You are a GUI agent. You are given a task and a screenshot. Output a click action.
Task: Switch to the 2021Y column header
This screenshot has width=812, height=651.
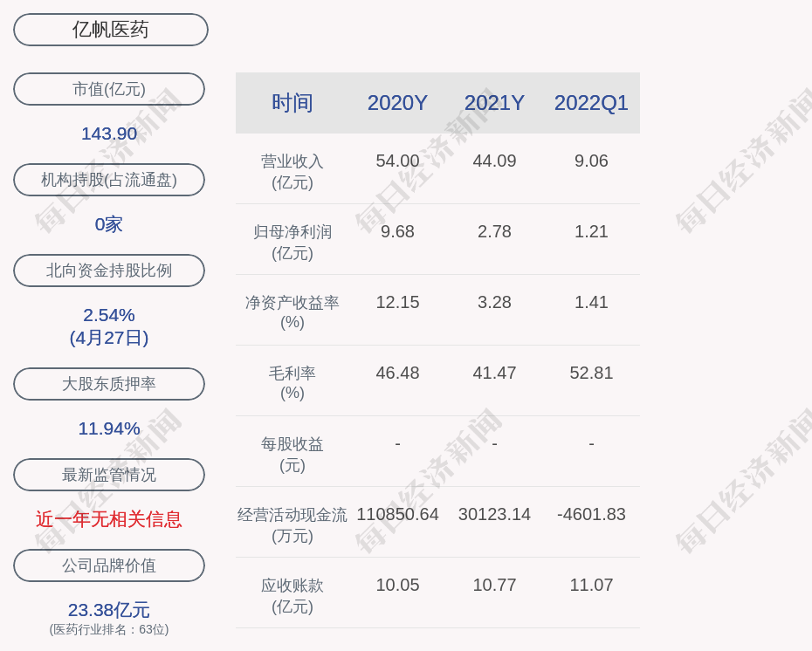(x=494, y=103)
